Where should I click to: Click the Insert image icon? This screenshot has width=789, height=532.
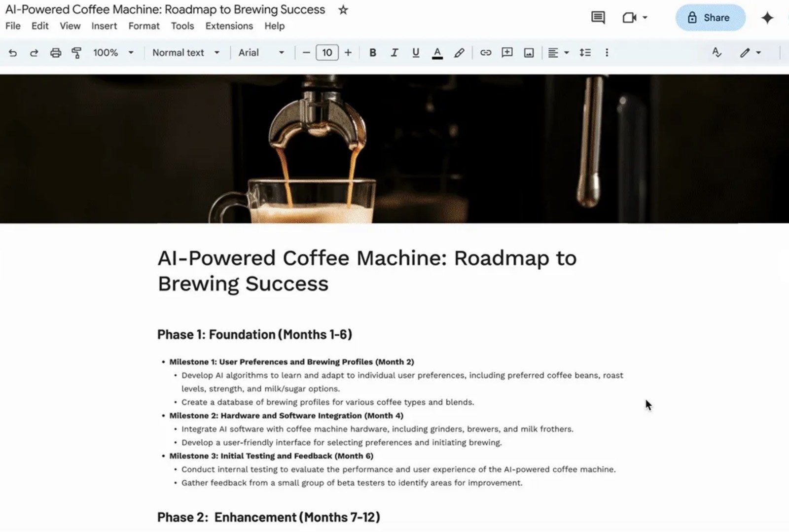pos(529,53)
